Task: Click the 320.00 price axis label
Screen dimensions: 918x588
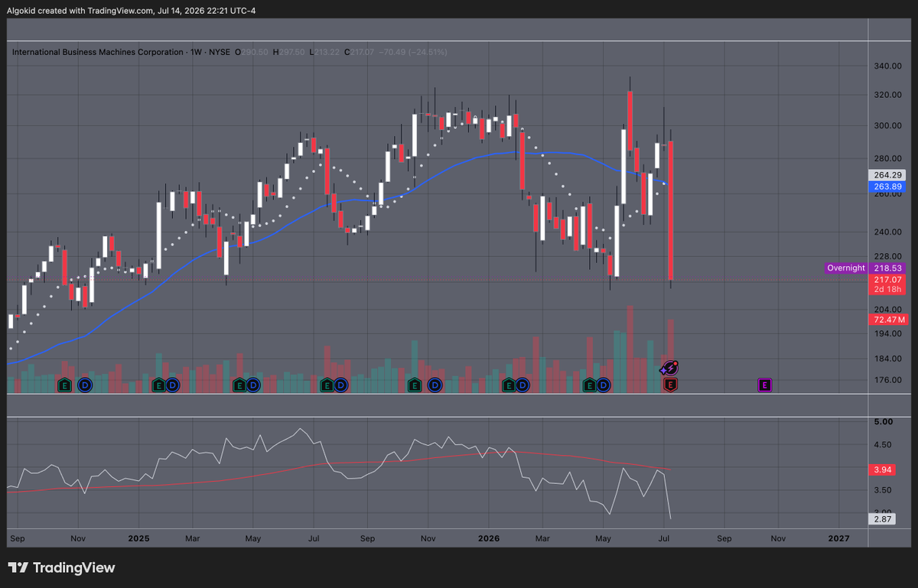Action: coord(888,96)
